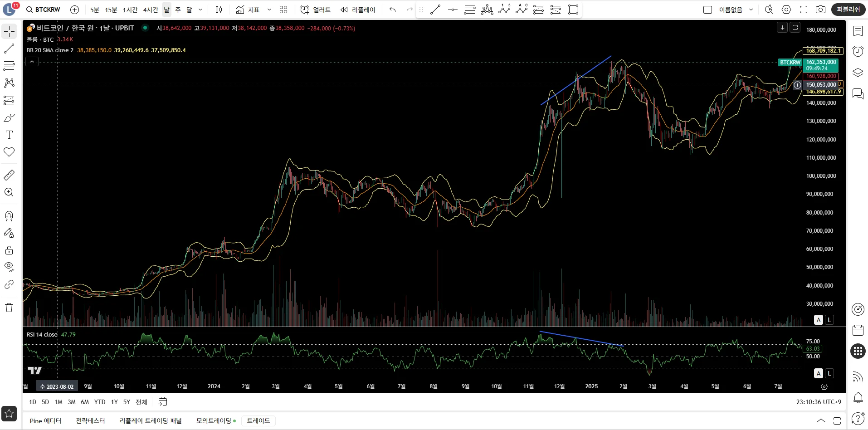Image resolution: width=868 pixels, height=430 pixels.
Task: Expand the indicator favorites dropdown
Action: (x=269, y=10)
